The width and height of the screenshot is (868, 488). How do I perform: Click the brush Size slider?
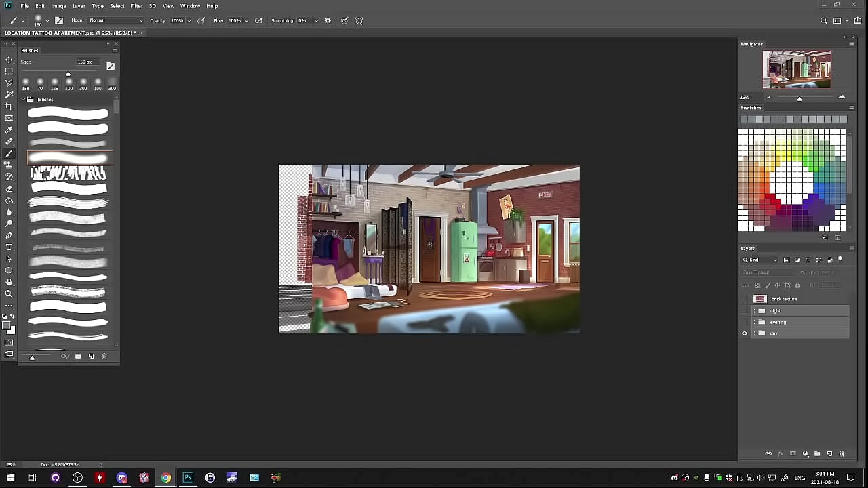coord(68,74)
